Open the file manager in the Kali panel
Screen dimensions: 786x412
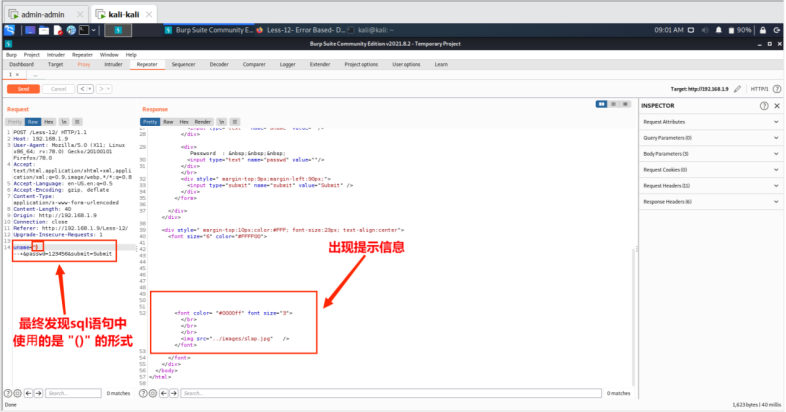44,31
